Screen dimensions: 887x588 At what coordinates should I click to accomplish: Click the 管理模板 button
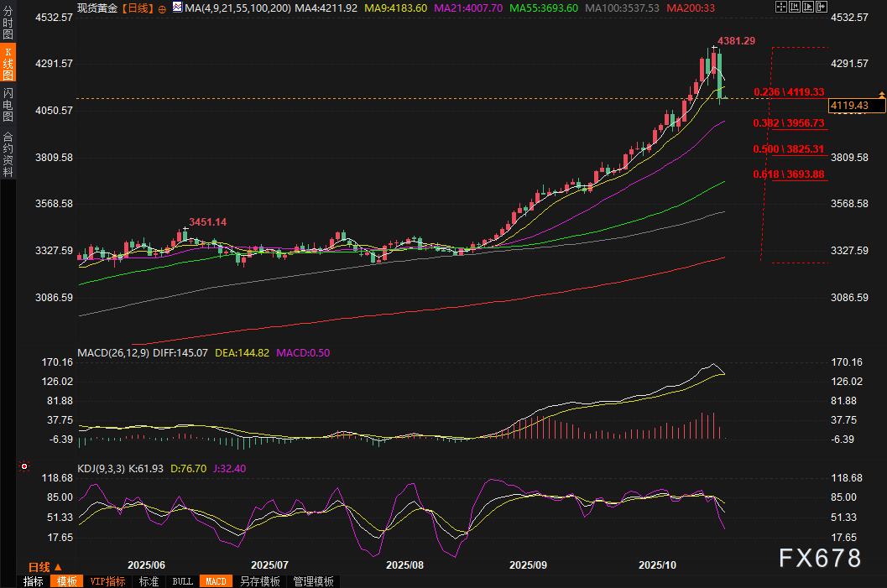(313, 581)
